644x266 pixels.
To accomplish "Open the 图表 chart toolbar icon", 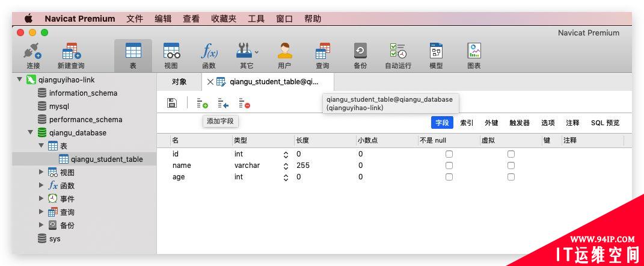I will [474, 55].
